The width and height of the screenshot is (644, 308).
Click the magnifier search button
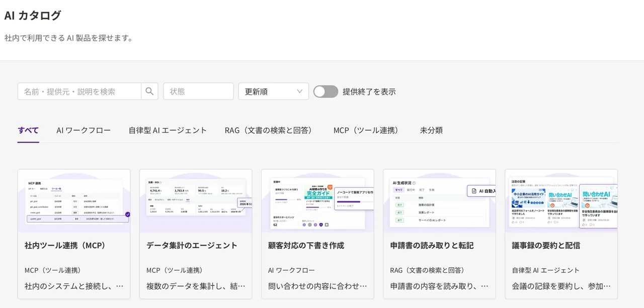[149, 91]
